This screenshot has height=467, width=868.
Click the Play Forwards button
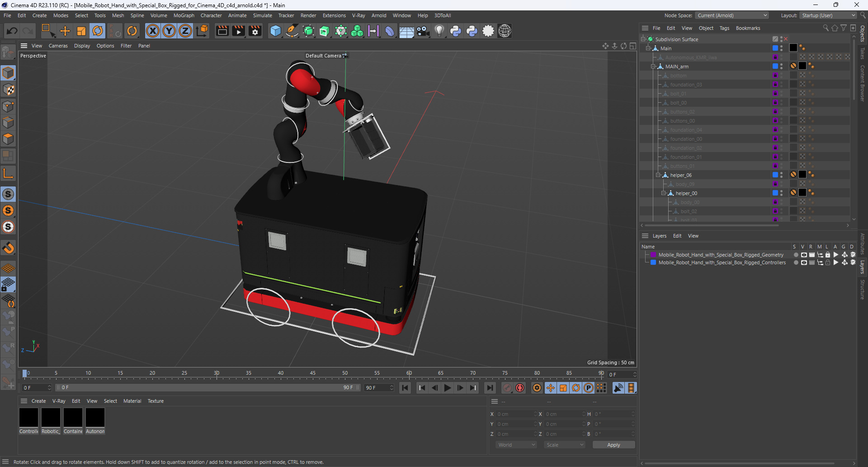pos(447,388)
